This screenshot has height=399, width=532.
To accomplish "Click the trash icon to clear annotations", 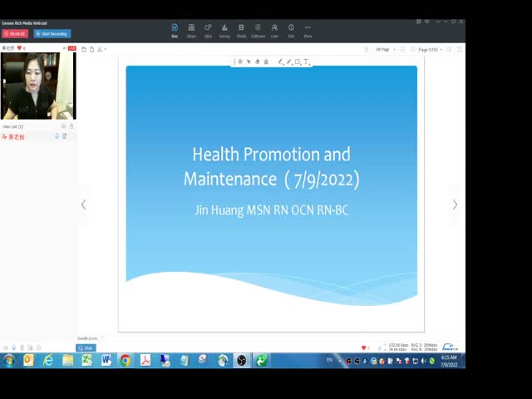I will tap(266, 62).
